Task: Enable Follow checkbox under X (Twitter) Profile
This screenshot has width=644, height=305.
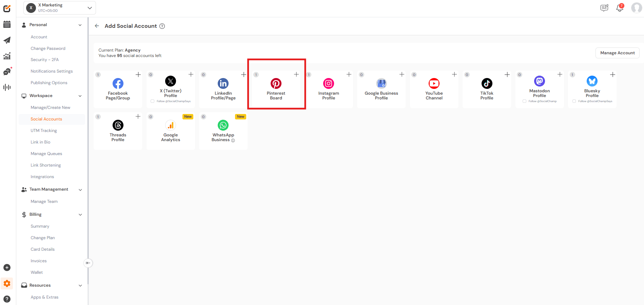Action: tap(153, 101)
